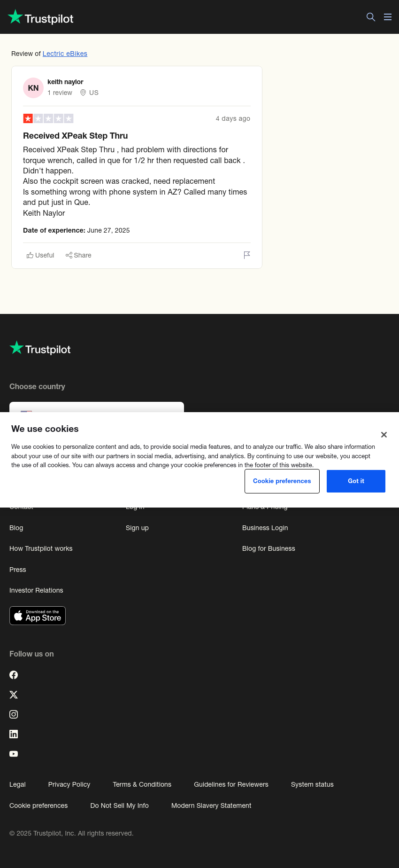Click the Sign up footer link
Image resolution: width=399 pixels, height=868 pixels.
(x=137, y=528)
